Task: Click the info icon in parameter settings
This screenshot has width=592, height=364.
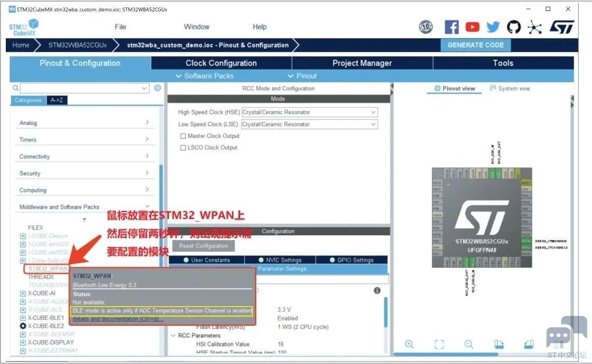Action: (377, 290)
